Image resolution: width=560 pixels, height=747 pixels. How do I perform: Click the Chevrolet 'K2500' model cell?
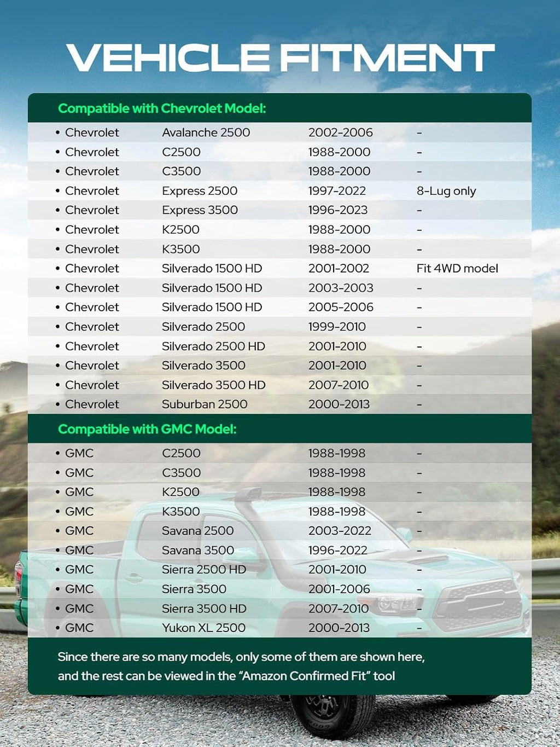point(180,230)
